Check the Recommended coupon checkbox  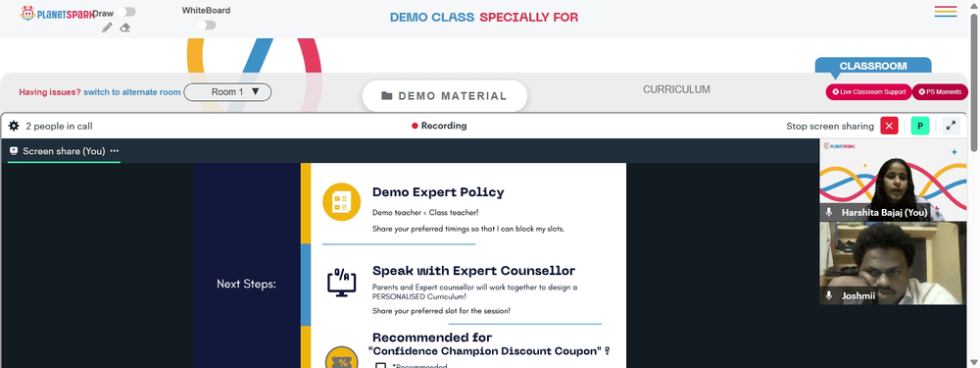pyautogui.click(x=380, y=365)
